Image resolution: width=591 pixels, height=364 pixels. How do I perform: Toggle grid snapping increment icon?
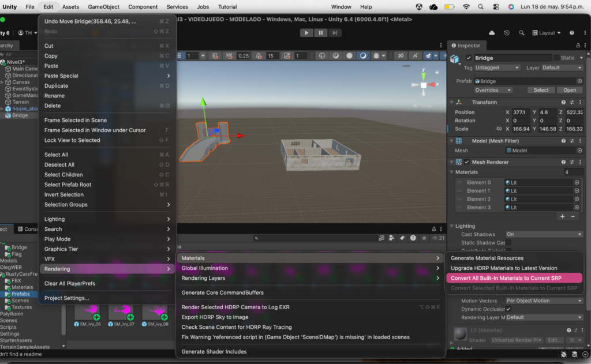(215, 56)
